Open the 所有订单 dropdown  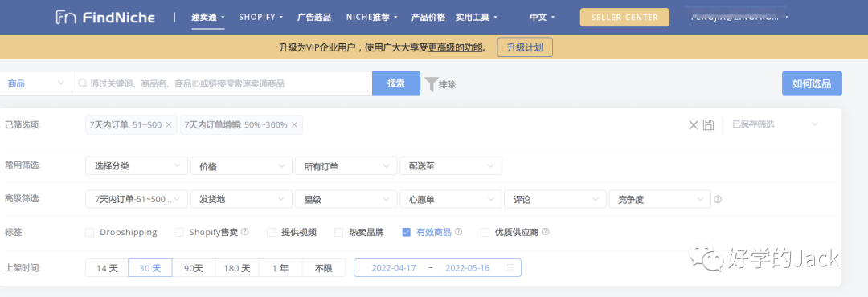pyautogui.click(x=346, y=166)
